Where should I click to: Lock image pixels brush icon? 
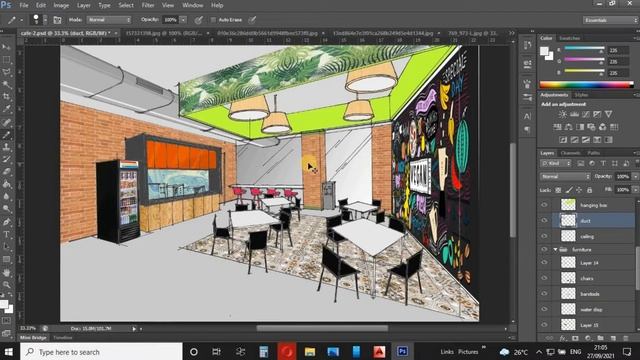569,190
